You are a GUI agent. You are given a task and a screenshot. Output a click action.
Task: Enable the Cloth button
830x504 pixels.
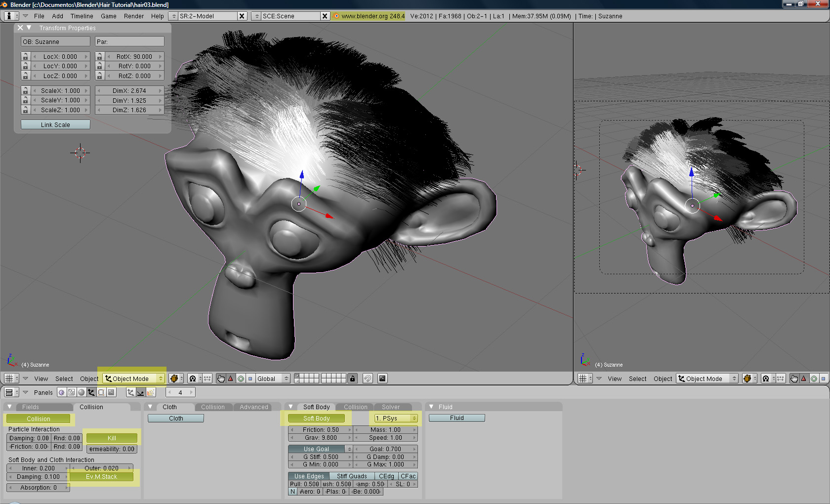(176, 418)
